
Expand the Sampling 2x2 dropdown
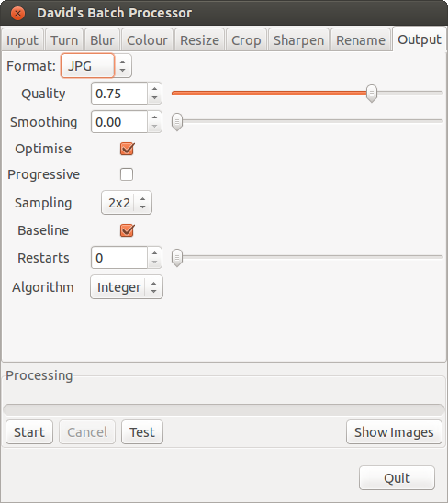pyautogui.click(x=127, y=203)
